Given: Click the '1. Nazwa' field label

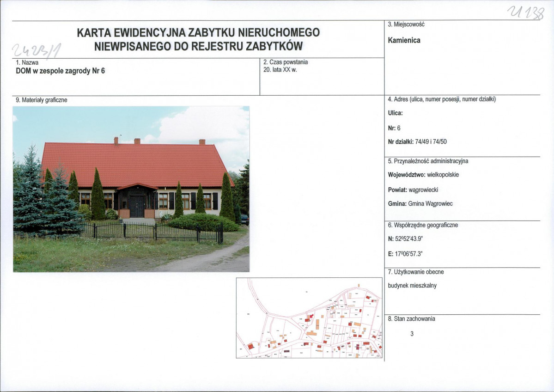Looking at the screenshot, I should click(x=27, y=62).
